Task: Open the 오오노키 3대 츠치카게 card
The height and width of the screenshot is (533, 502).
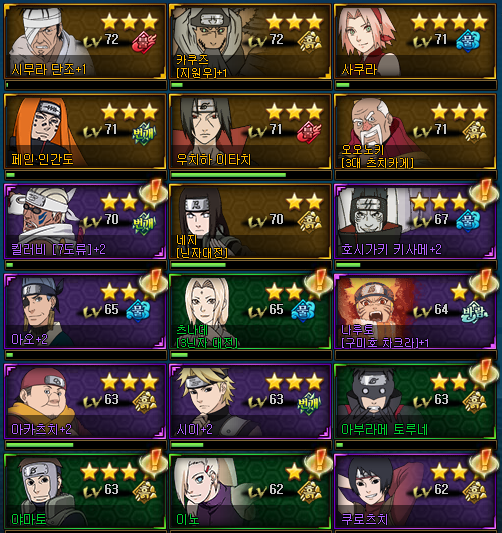Action: [x=415, y=132]
